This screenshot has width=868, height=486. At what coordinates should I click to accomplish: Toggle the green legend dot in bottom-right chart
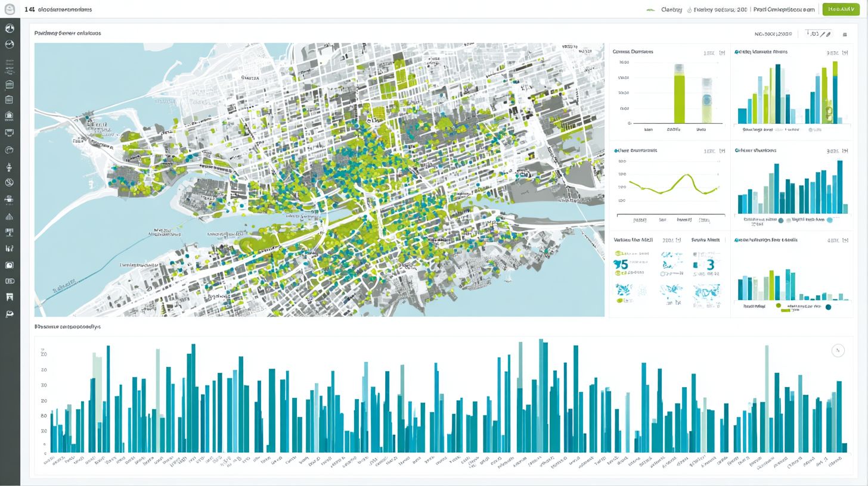(778, 306)
